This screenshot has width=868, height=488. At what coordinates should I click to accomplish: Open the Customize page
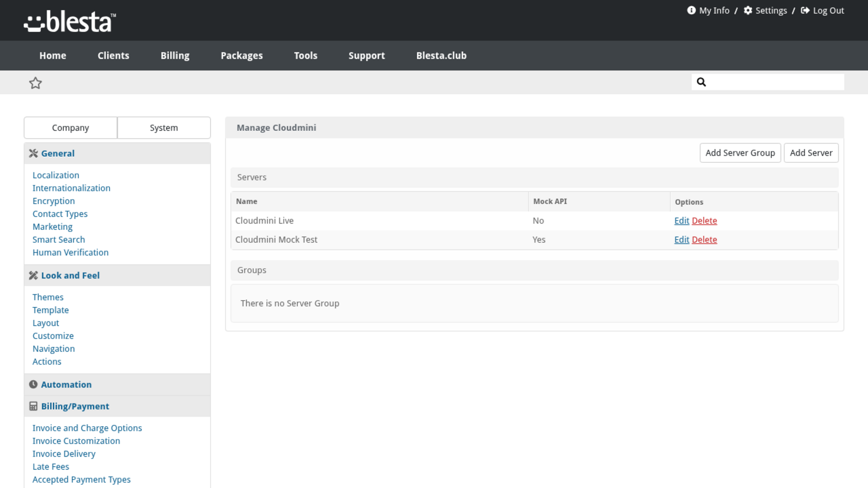coord(53,336)
